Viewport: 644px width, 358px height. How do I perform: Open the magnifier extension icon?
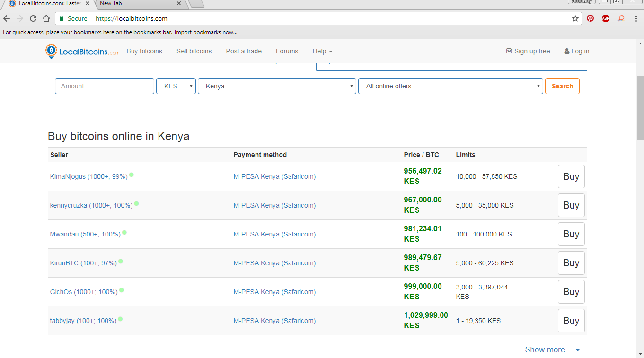(x=621, y=18)
